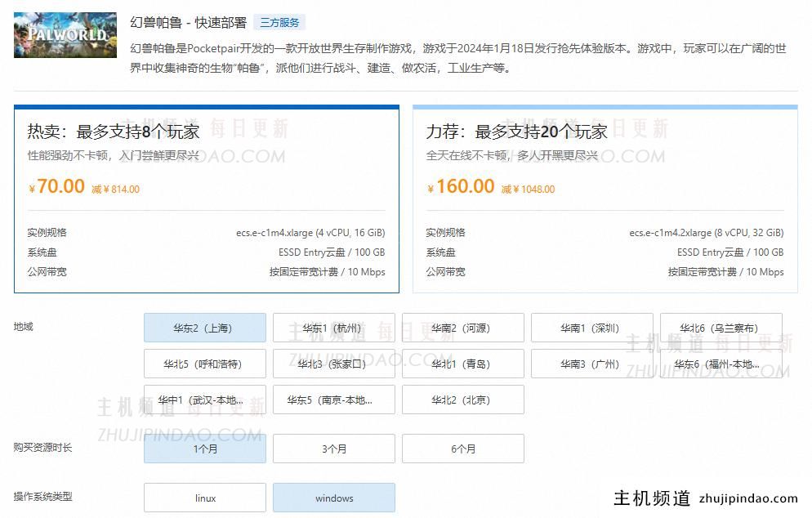
Task: Pick windows as operating system type
Action: point(334,498)
